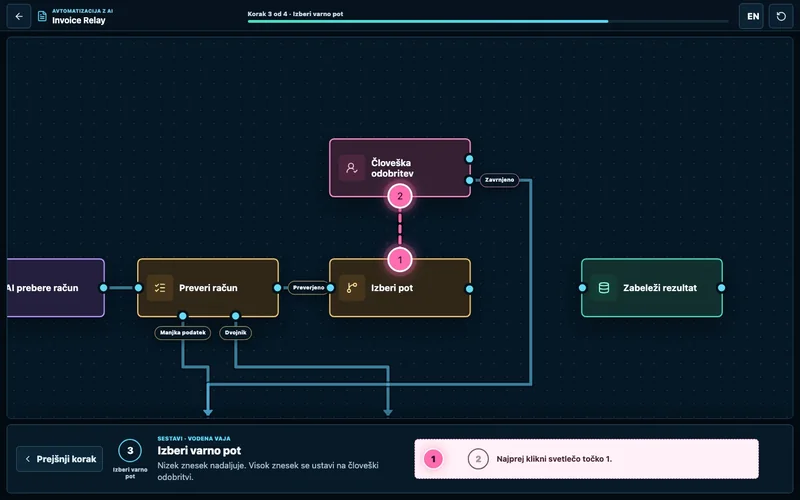Click the pink step 1 badge in hint box
The height and width of the screenshot is (500, 800).
[x=433, y=459]
